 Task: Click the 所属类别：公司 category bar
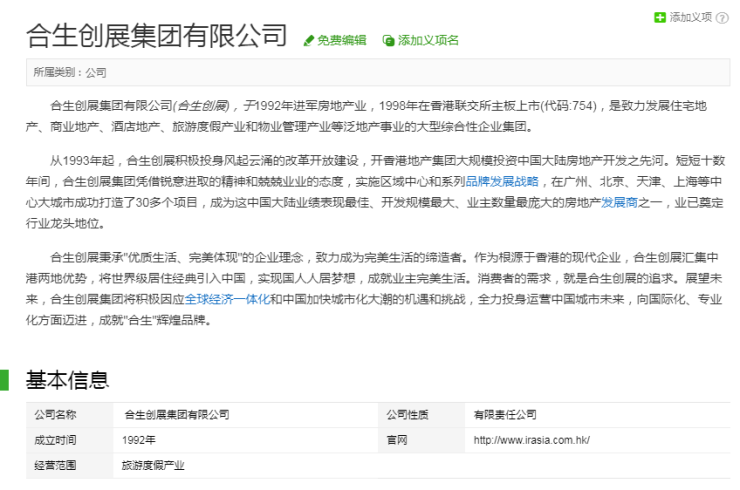(378, 72)
